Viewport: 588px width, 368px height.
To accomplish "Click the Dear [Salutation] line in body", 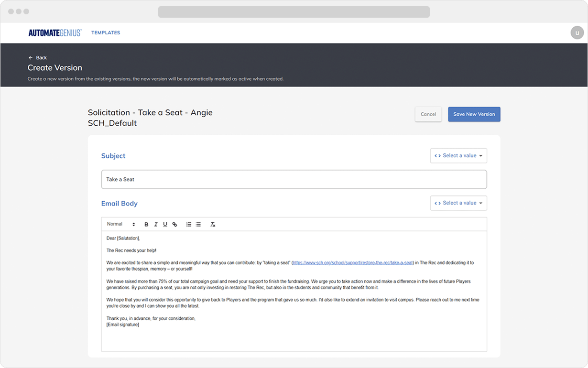I will tap(123, 238).
